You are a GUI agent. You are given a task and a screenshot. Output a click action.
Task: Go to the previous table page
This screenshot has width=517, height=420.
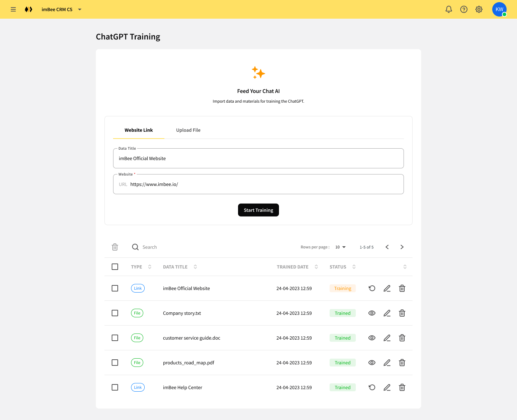[387, 247]
